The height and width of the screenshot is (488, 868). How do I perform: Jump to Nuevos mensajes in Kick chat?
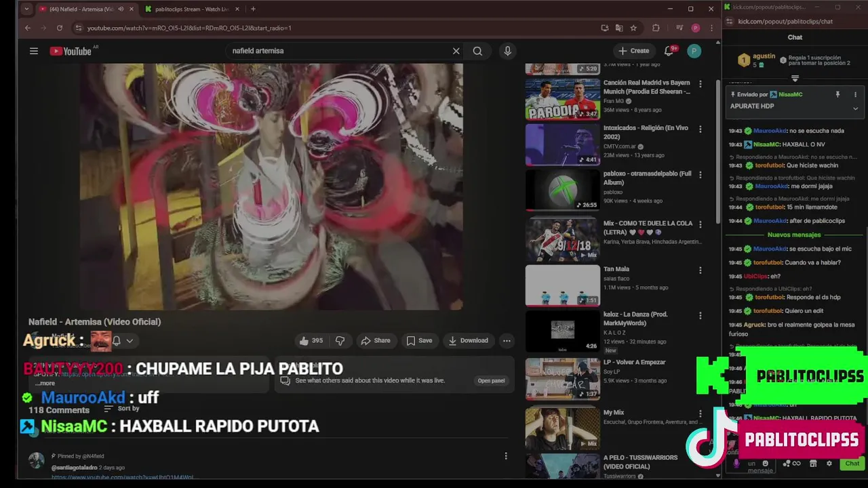coord(794,235)
